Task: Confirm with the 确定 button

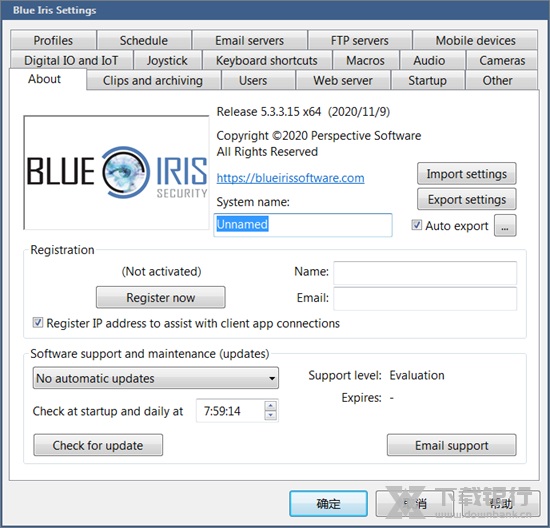Action: [x=328, y=504]
